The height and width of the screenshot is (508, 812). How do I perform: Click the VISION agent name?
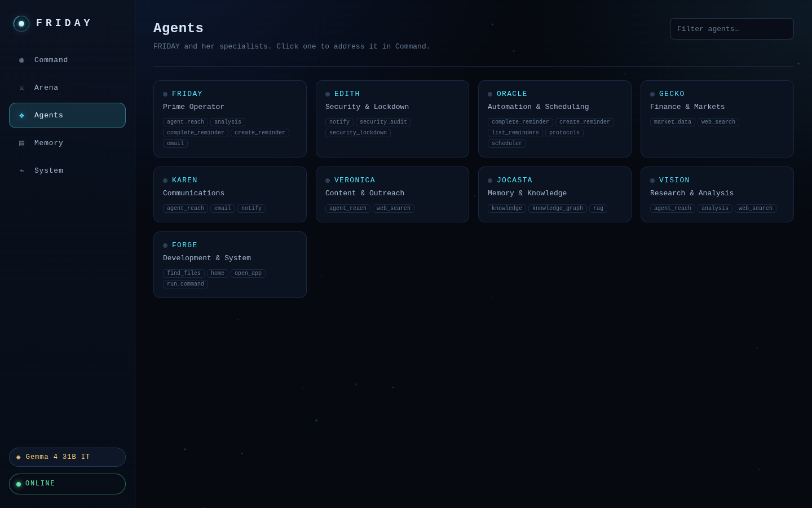(674, 181)
